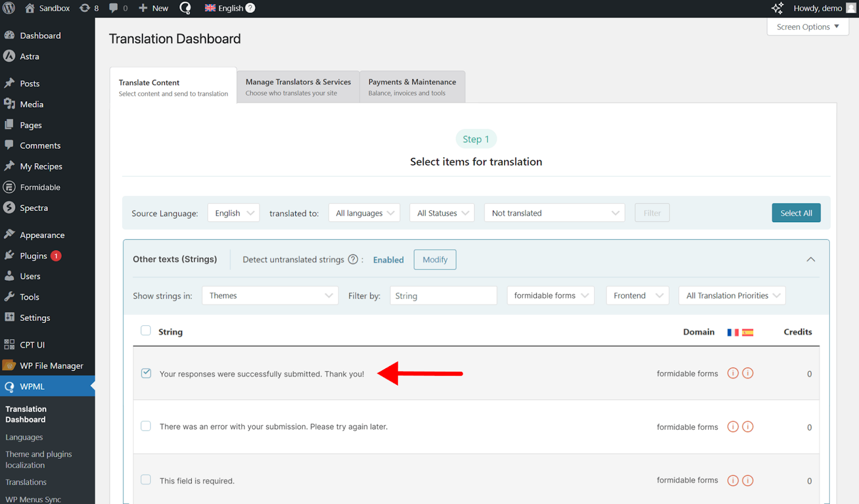
Task: Check the 'There was an error' string checkbox
Action: [146, 426]
